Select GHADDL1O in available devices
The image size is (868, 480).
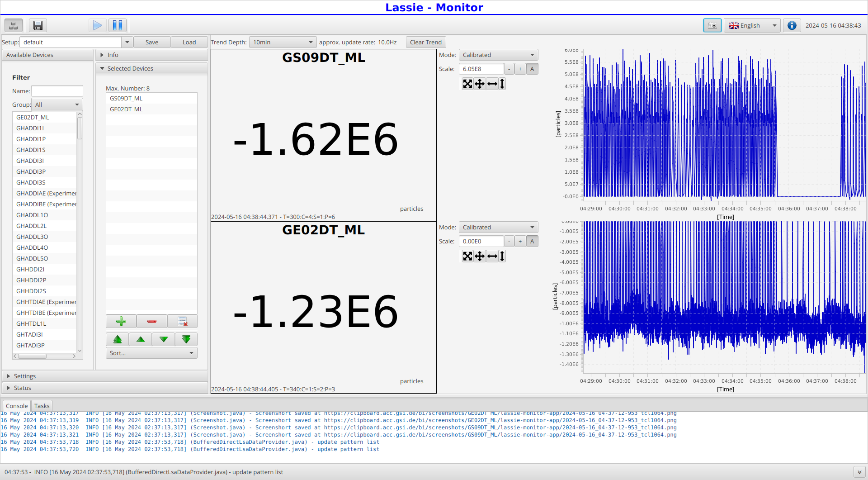45,215
